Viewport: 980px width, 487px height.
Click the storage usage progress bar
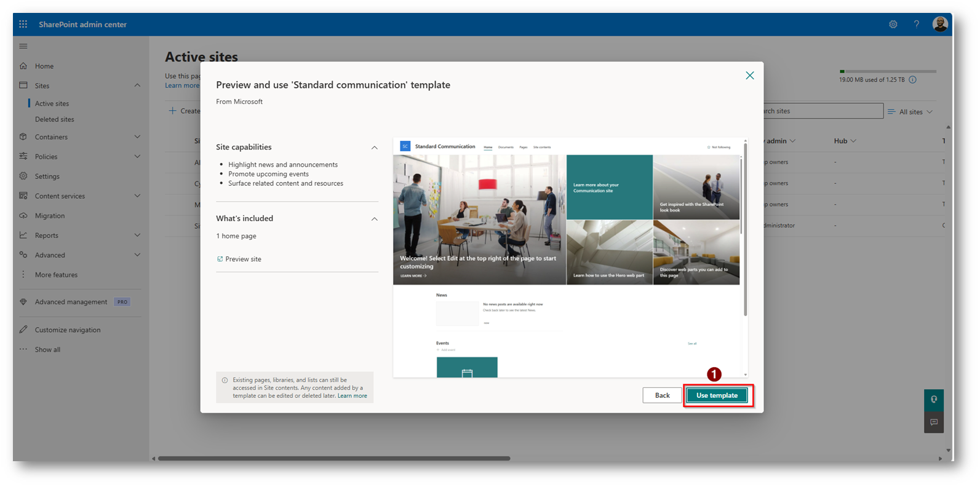(888, 71)
